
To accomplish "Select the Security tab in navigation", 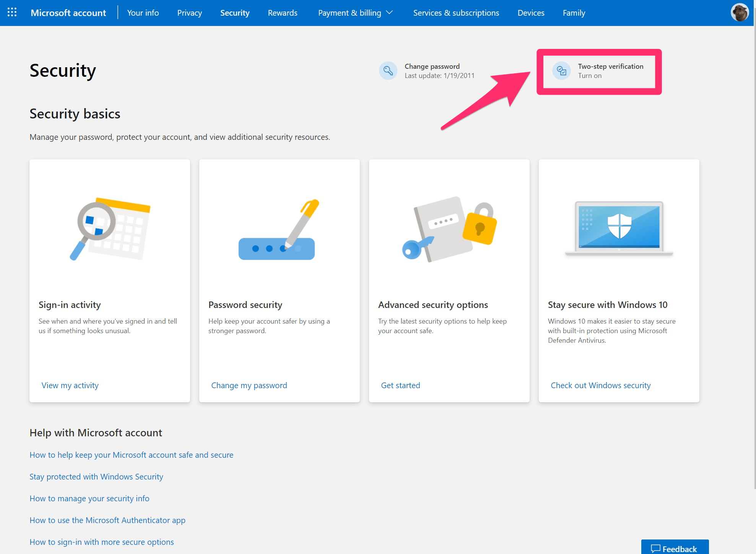I will click(x=235, y=13).
